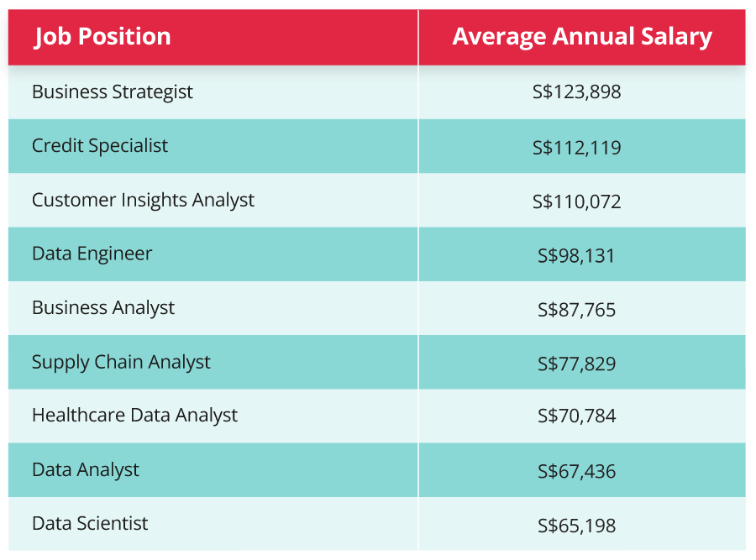Click the Customer Insights Analyst cell
Viewport: 756px width, 560px height.
click(143, 200)
